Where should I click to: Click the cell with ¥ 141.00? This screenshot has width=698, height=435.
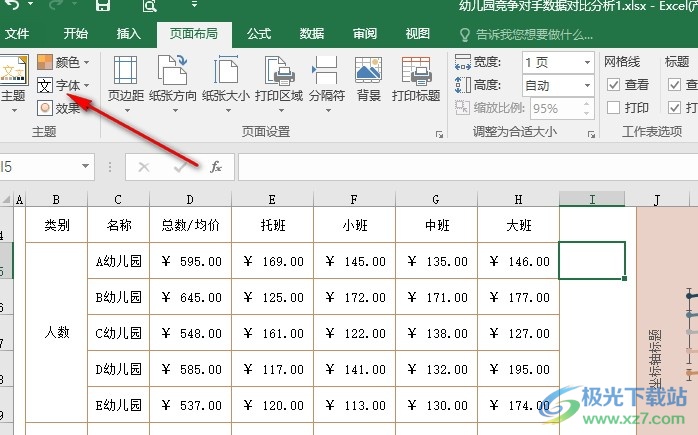tap(354, 369)
